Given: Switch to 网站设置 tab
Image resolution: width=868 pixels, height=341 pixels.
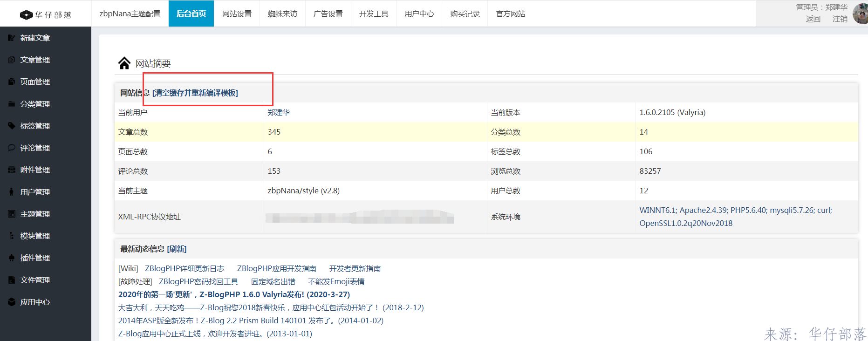Looking at the screenshot, I should pyautogui.click(x=237, y=14).
